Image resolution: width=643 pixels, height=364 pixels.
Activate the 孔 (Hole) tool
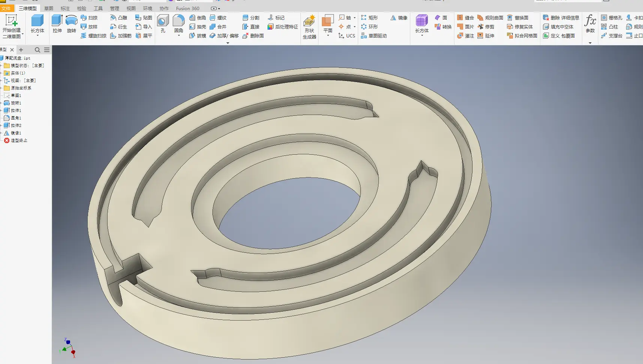click(163, 24)
